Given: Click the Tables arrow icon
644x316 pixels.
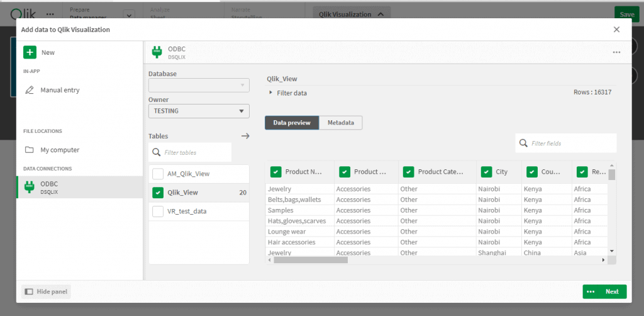Looking at the screenshot, I should tap(245, 136).
